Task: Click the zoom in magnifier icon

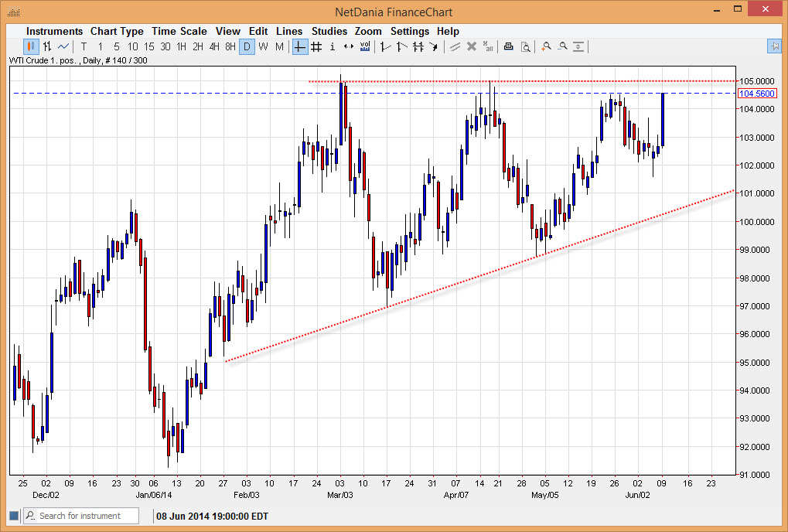Action: (546, 46)
